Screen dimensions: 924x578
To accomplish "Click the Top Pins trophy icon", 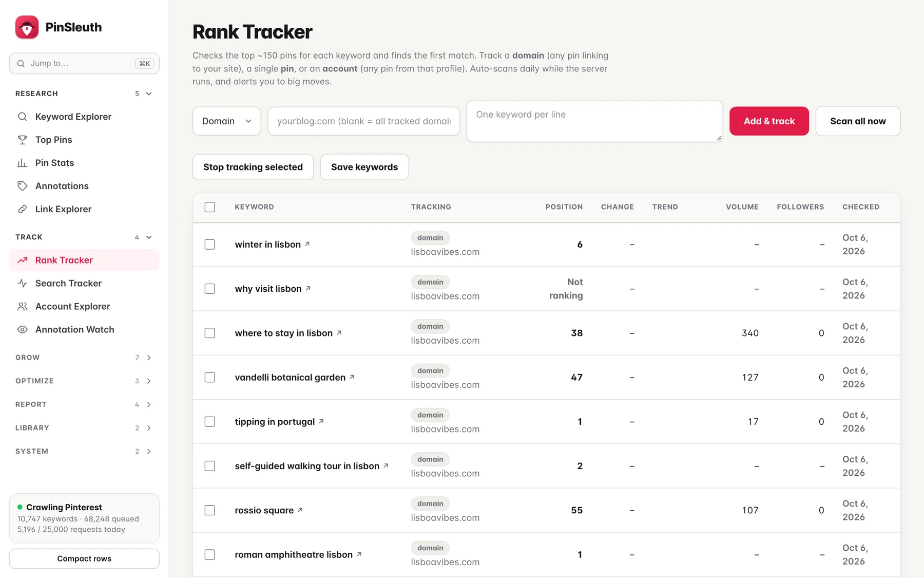I will coord(22,140).
